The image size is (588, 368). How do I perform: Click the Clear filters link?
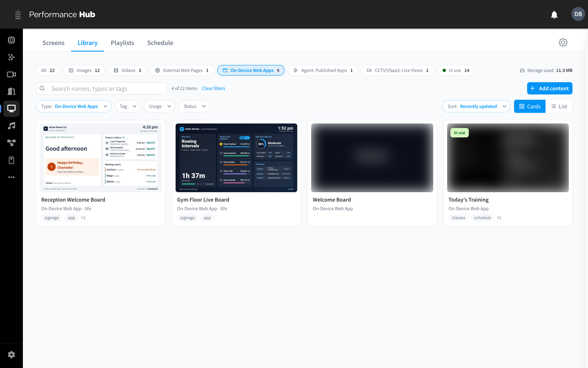214,88
